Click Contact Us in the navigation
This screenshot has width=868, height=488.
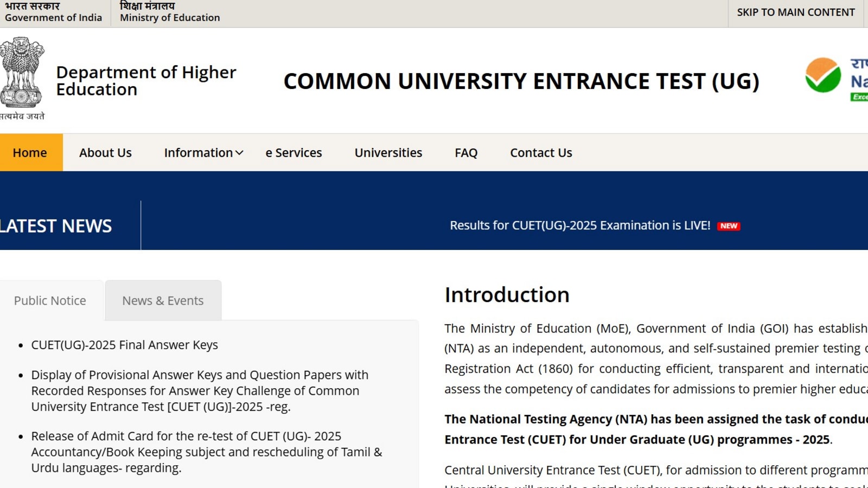pyautogui.click(x=540, y=152)
